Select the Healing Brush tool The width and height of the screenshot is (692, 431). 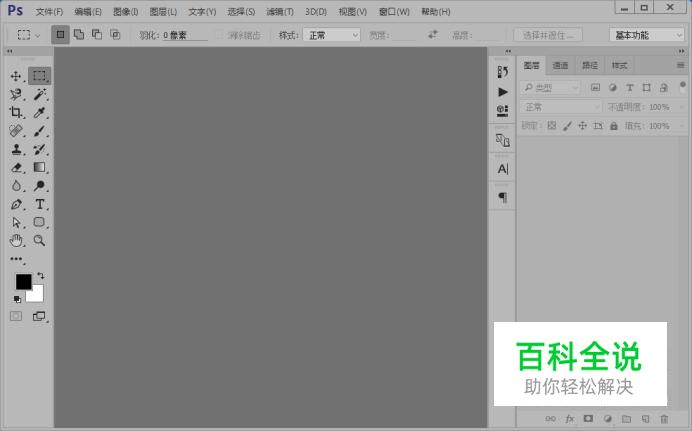click(x=16, y=131)
